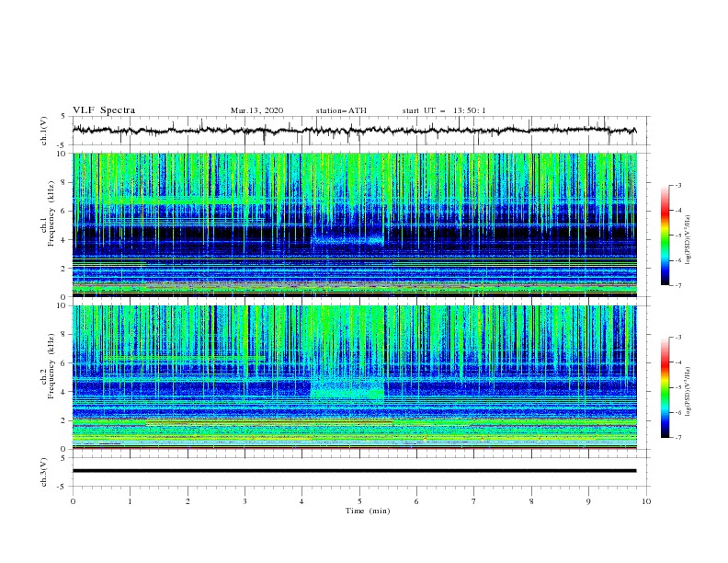Screen dimensions: 728x563
Task: Click time axis tick label "1"
Action: [x=131, y=501]
